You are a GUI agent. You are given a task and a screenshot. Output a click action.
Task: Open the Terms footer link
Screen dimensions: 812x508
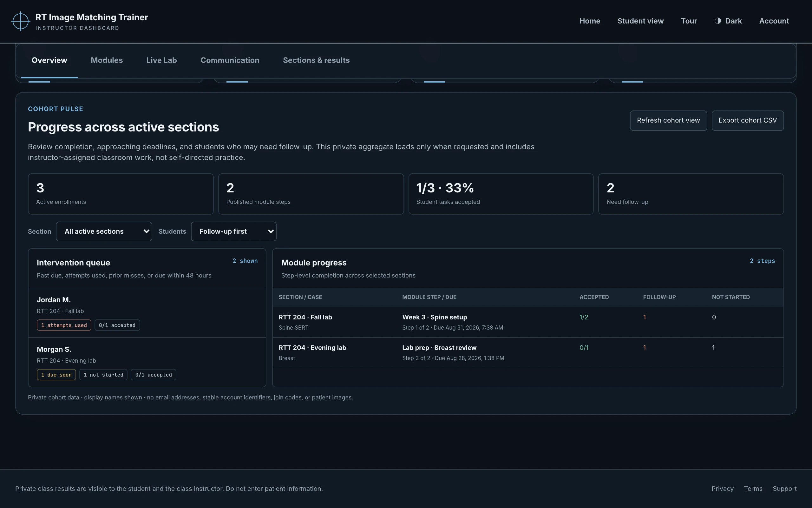point(753,489)
